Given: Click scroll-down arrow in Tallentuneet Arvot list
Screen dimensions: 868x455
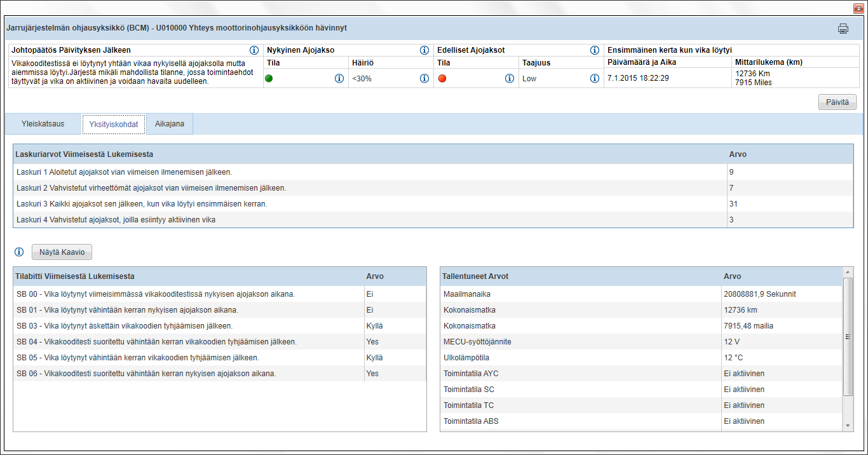Looking at the screenshot, I should pyautogui.click(x=848, y=426).
